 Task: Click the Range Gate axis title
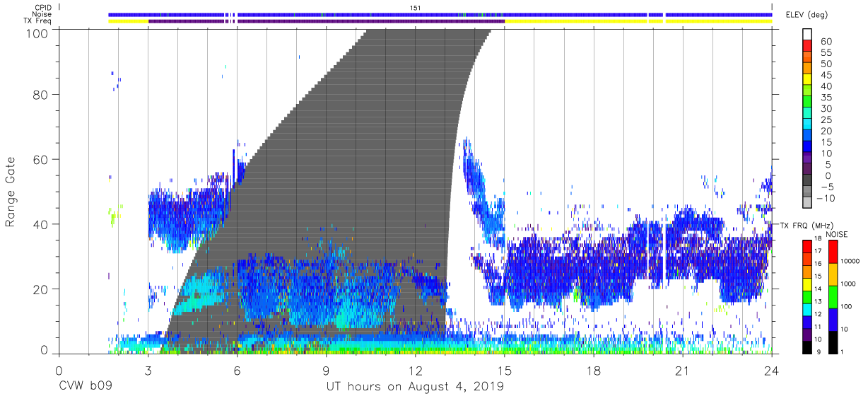11,191
